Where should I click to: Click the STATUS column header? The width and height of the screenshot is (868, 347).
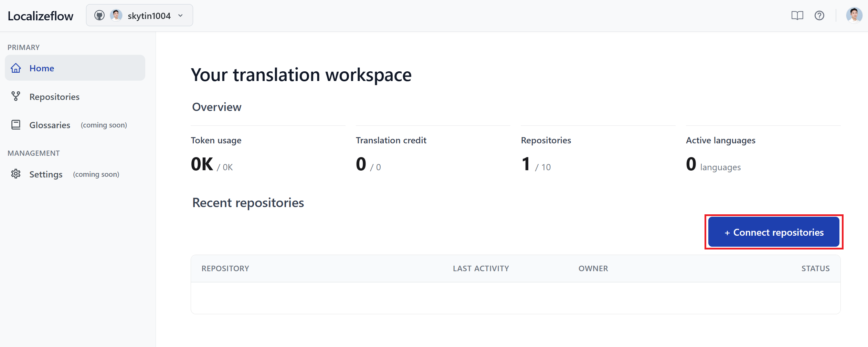point(816,268)
